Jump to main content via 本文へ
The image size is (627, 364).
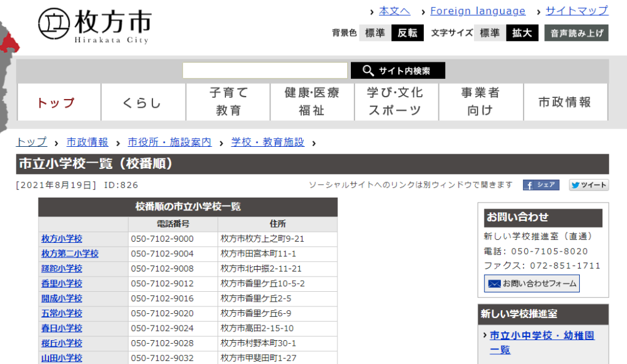[x=394, y=11]
